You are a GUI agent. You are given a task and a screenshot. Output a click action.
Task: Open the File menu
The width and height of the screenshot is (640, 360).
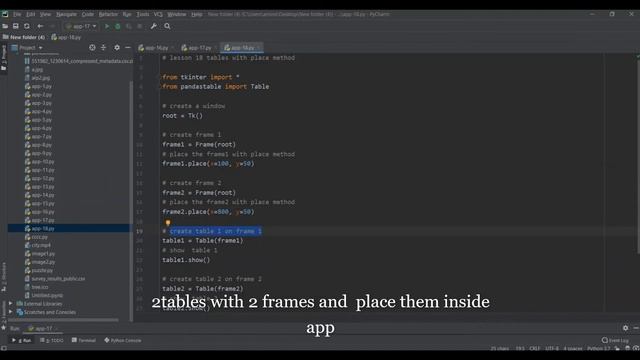[x=17, y=14]
